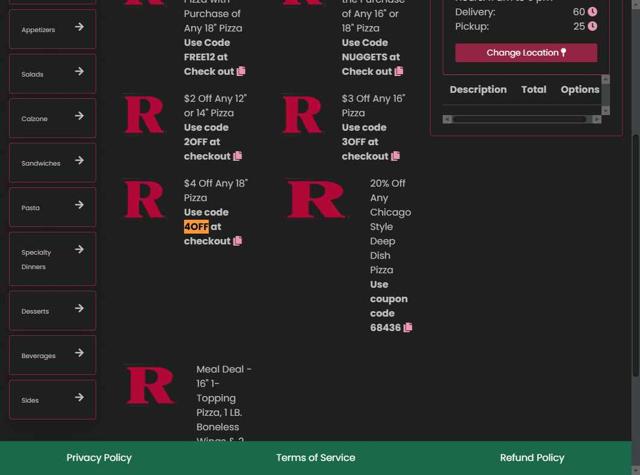This screenshot has height=475, width=640.
Task: Click the R logo beside Meal Deal
Action: pos(150,385)
